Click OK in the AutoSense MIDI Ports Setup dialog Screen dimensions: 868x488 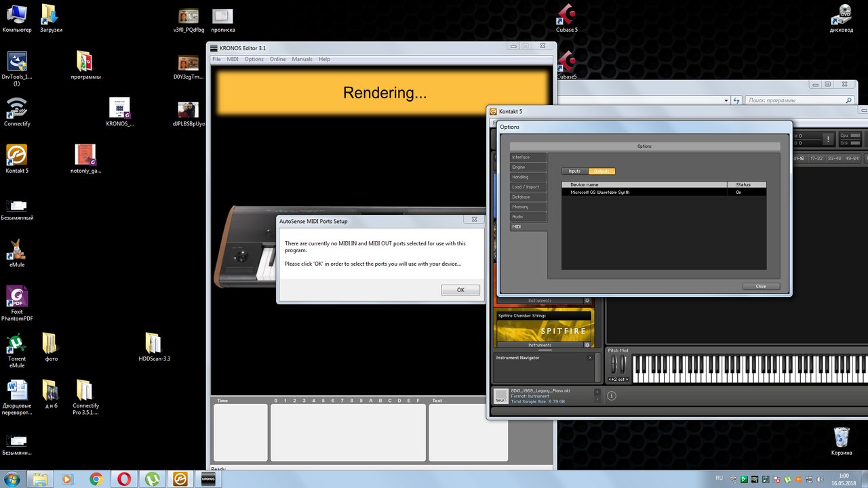tap(460, 290)
